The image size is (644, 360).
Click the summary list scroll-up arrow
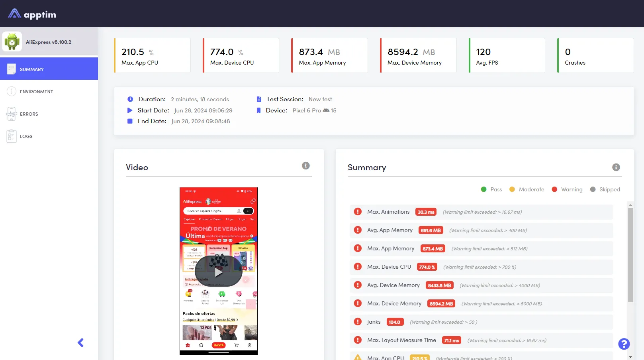pyautogui.click(x=630, y=205)
